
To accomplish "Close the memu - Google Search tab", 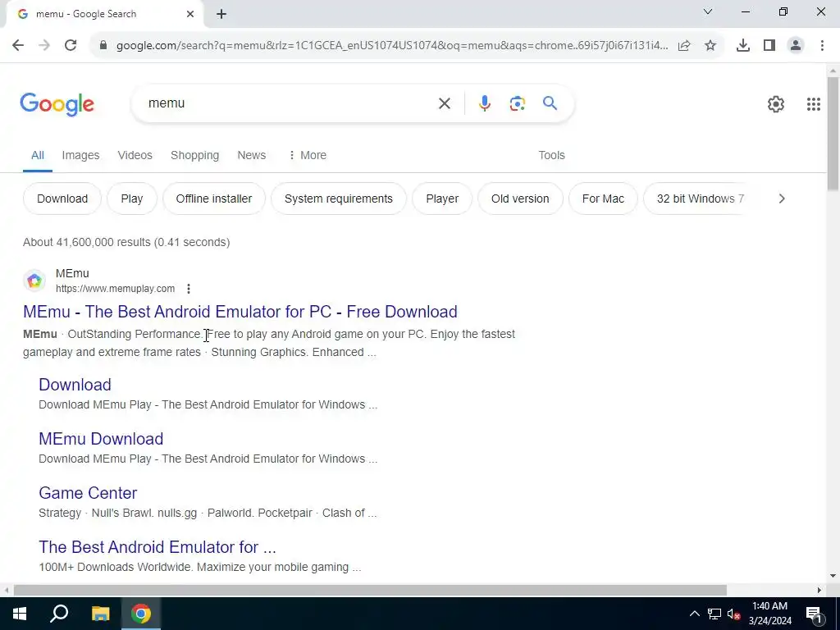I will (190, 14).
